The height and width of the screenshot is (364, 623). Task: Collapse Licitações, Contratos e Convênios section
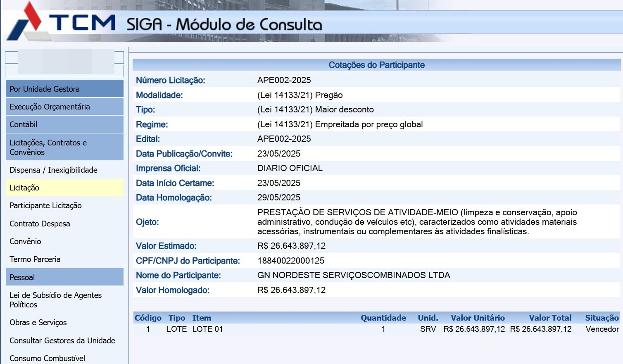click(64, 147)
